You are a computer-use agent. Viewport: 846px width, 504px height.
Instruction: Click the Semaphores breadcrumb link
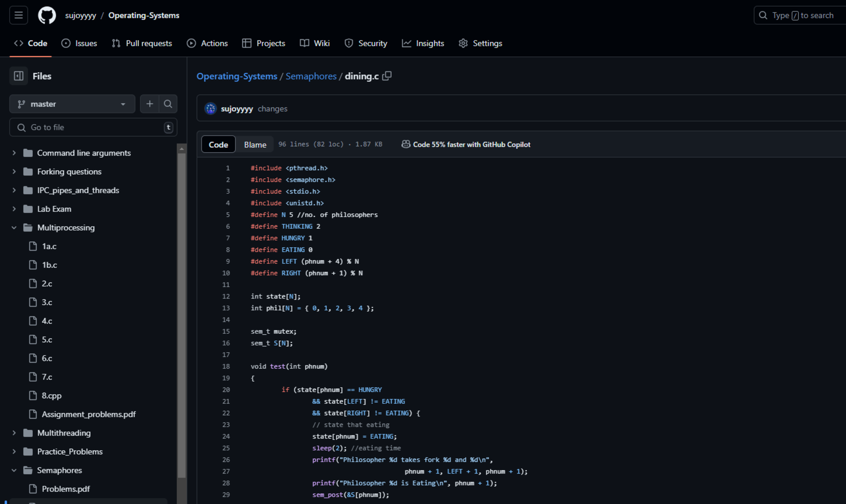pyautogui.click(x=311, y=76)
